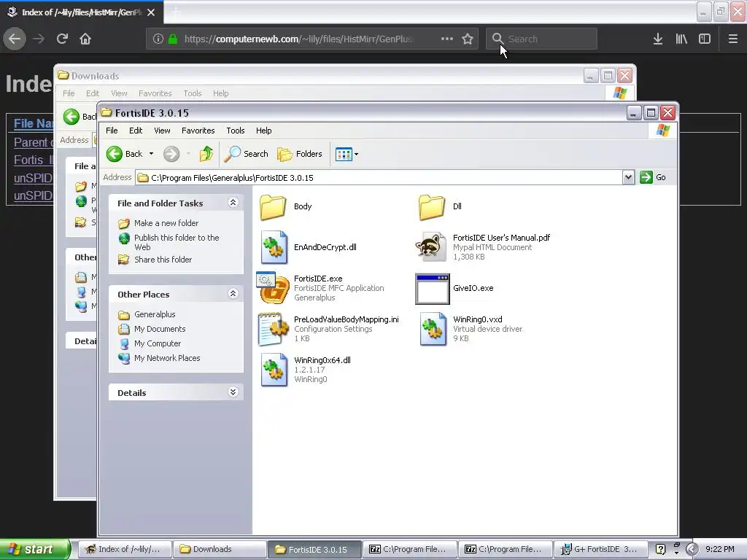Go back in Firefox browser
The width and height of the screenshot is (747, 560).
15,39
